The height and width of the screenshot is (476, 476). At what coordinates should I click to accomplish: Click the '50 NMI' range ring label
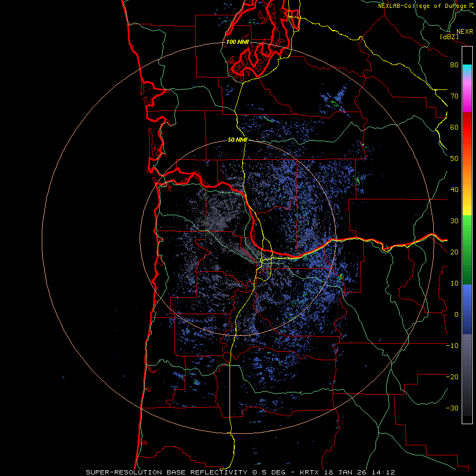pyautogui.click(x=237, y=140)
